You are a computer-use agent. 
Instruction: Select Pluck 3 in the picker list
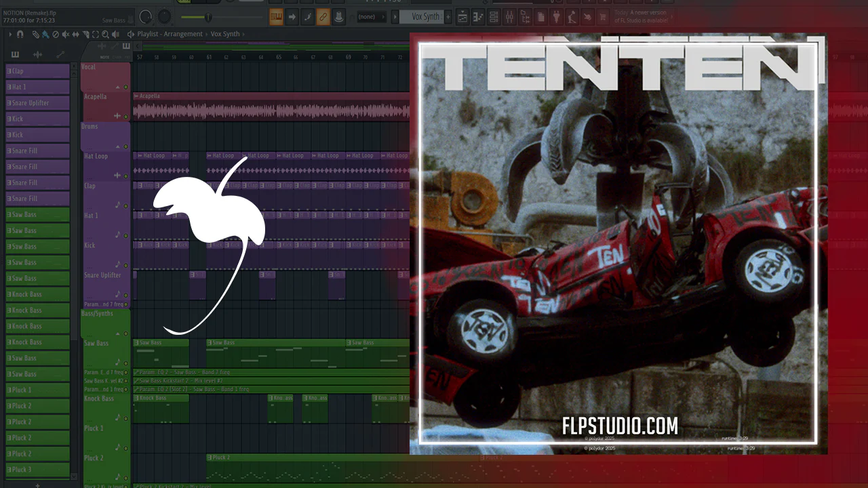pyautogui.click(x=37, y=469)
